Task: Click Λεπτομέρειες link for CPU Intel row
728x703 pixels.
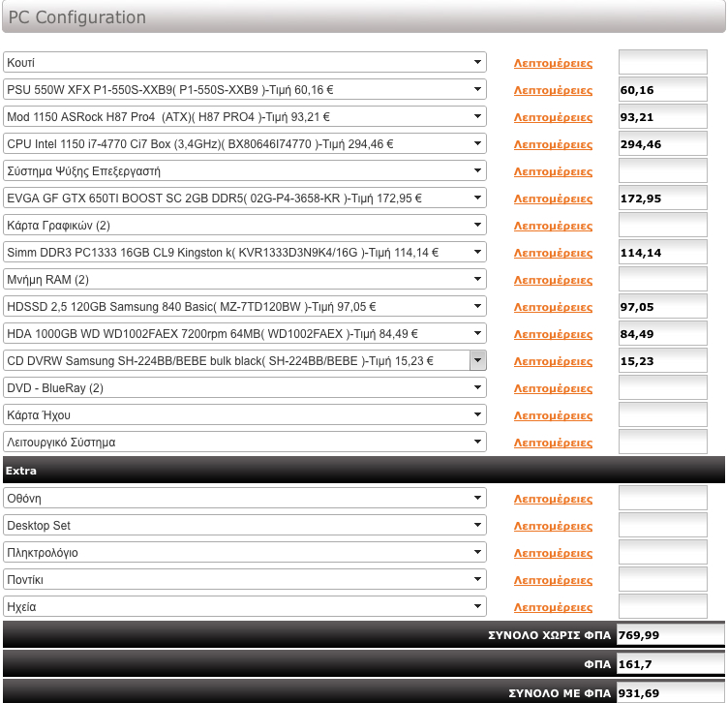Action: click(x=553, y=144)
